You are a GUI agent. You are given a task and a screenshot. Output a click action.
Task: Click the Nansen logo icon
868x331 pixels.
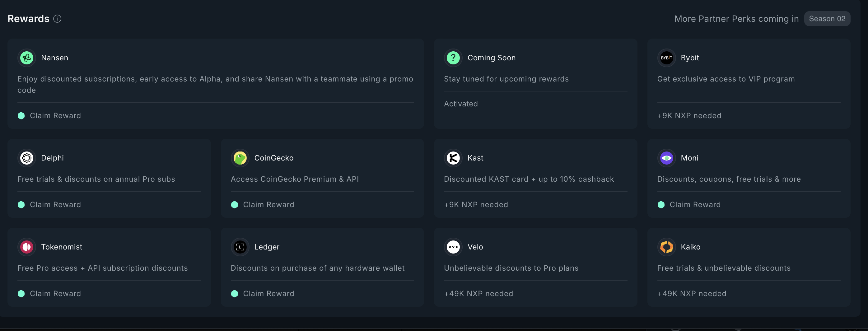tap(27, 58)
